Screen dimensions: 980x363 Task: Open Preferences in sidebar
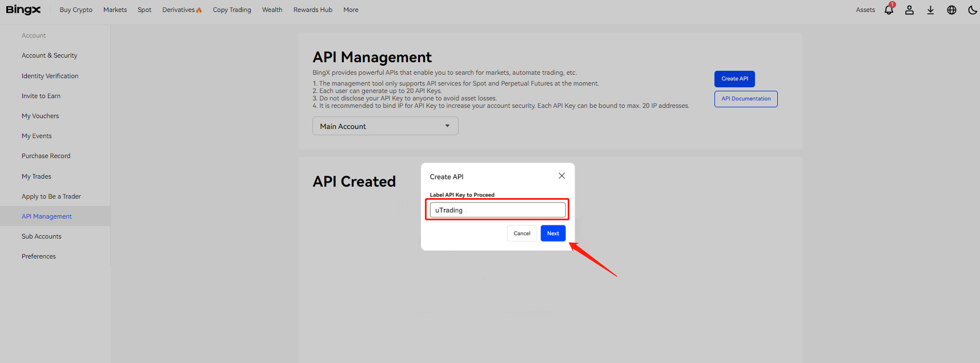[x=39, y=256]
